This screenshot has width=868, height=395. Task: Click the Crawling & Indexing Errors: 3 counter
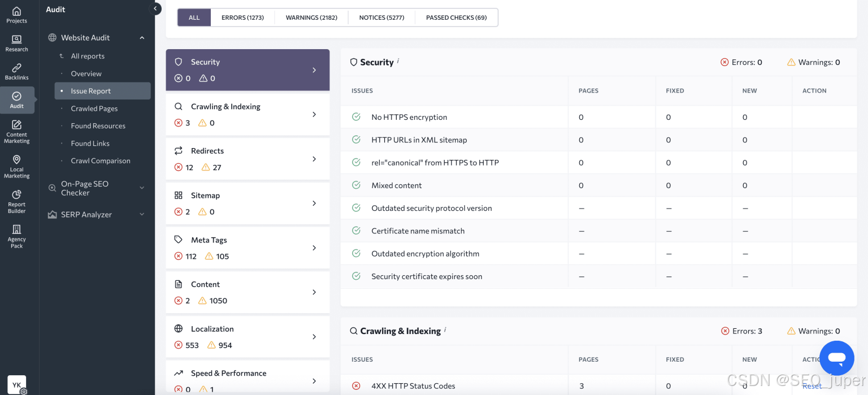[741, 331]
